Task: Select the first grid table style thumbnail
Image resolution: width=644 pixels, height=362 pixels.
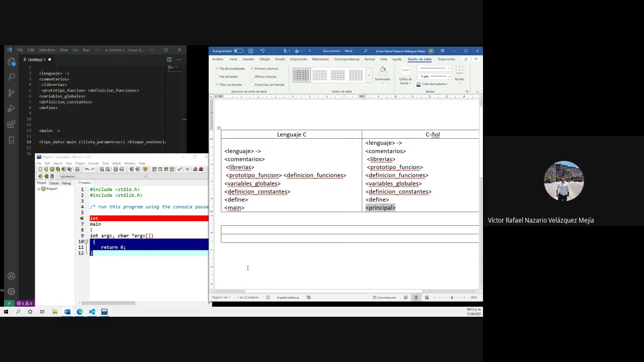Action: [x=301, y=75]
